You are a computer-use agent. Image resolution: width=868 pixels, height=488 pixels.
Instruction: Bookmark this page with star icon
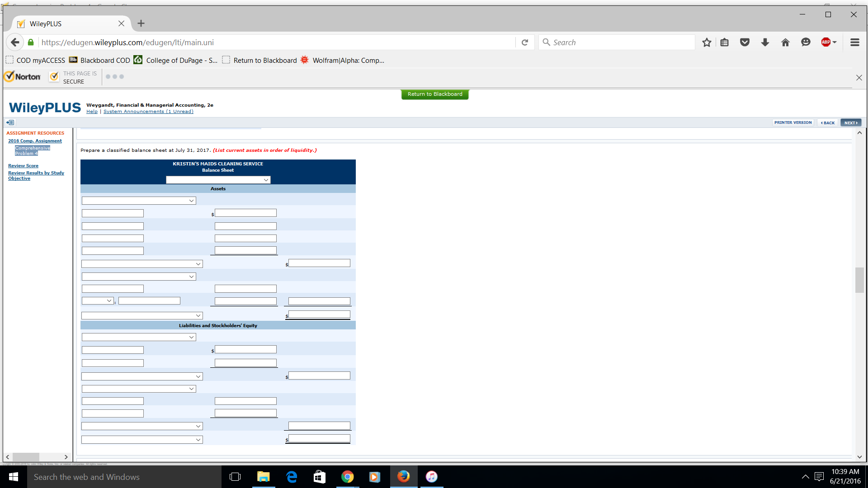coord(707,42)
